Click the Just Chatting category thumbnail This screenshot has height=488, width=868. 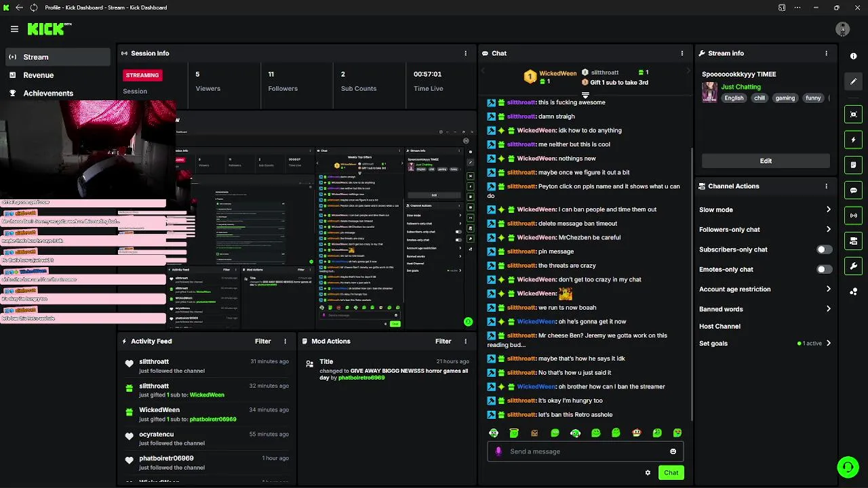coord(709,92)
